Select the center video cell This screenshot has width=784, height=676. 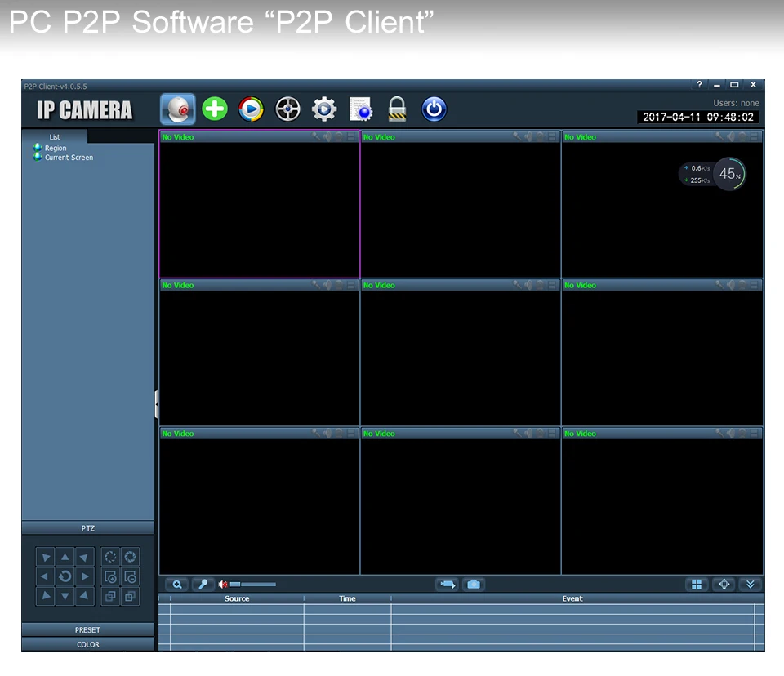point(461,353)
